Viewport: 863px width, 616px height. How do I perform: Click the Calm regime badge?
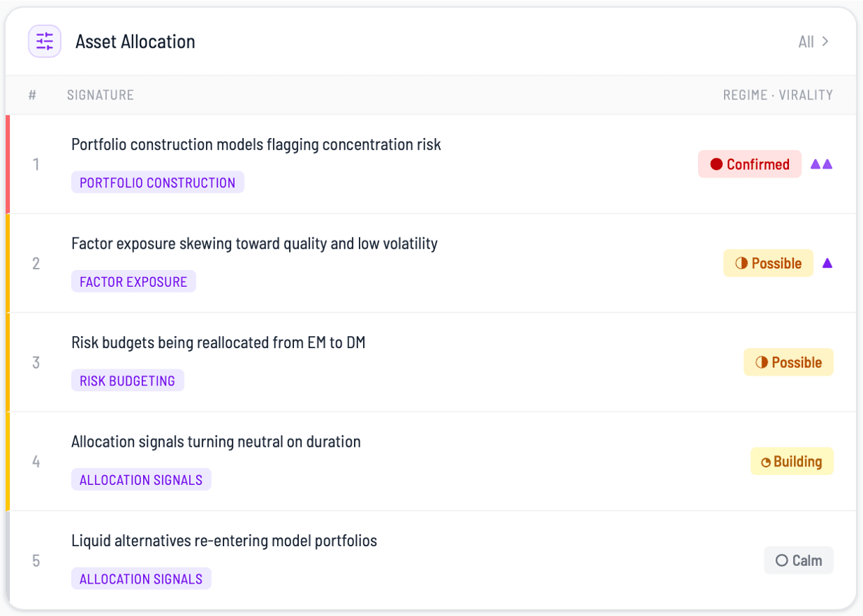click(799, 561)
